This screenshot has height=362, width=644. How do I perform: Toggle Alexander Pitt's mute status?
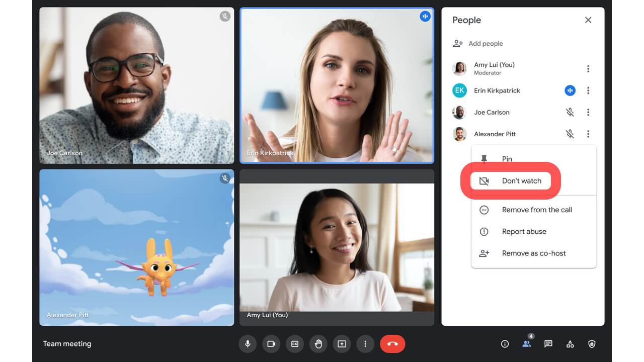(570, 134)
